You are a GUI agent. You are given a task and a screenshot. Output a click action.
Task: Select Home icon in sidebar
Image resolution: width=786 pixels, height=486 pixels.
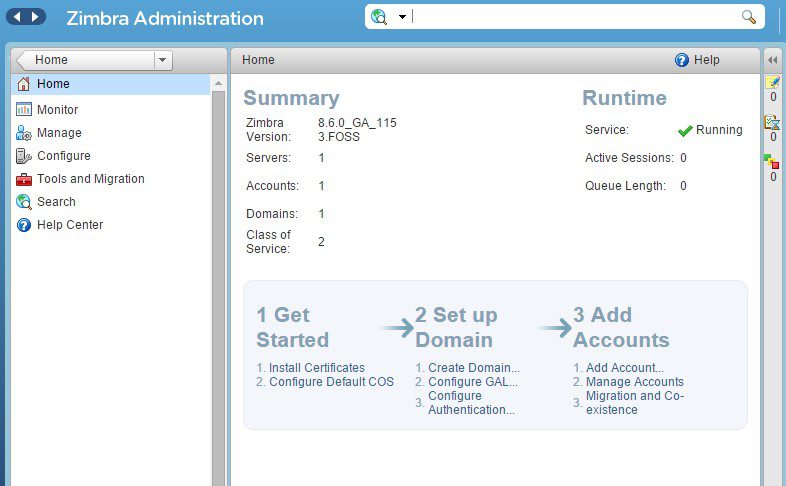tap(24, 84)
